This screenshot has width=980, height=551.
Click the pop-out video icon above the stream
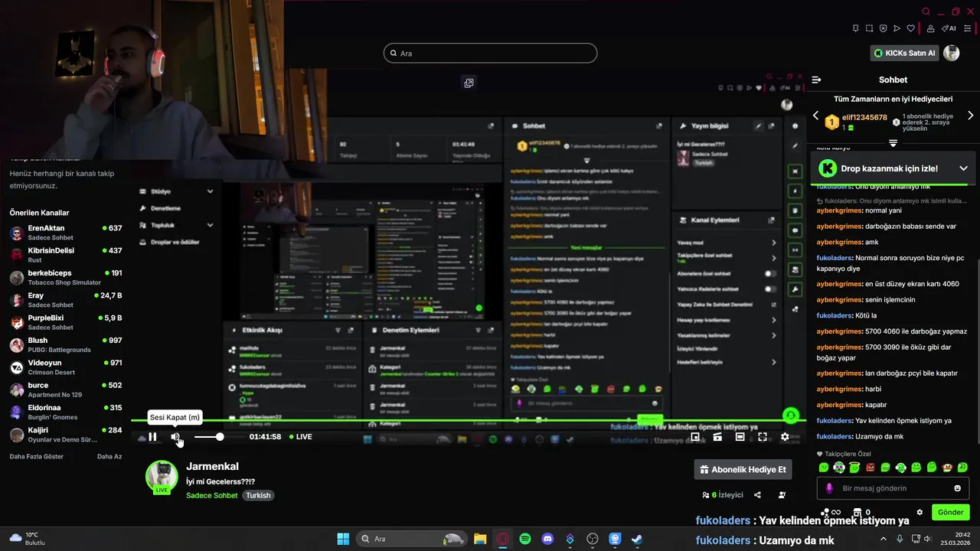coord(469,83)
